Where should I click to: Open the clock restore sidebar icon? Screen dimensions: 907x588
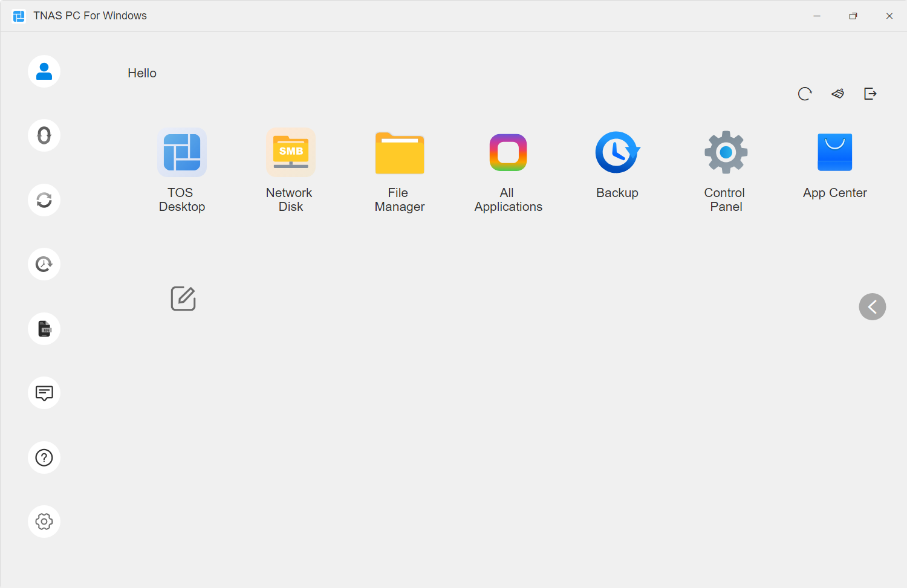[44, 264]
